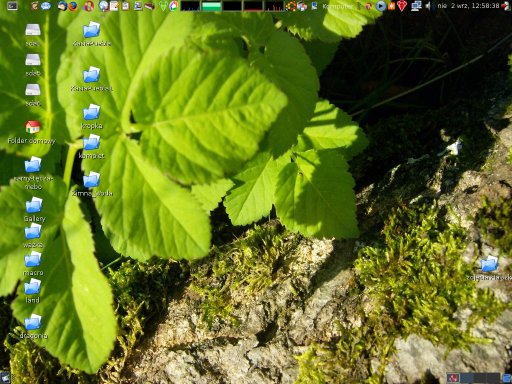Open the multicolored Picasa-style launcher
This screenshot has width=512, height=384.
(x=173, y=6)
